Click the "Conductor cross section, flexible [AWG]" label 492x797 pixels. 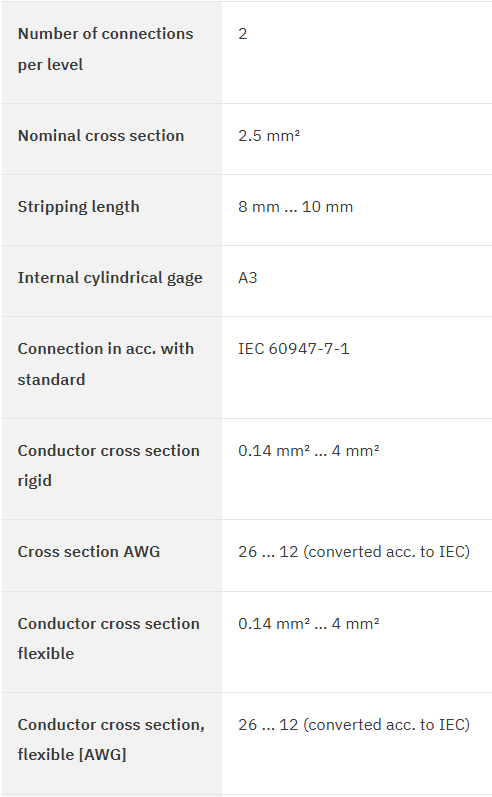(x=111, y=740)
